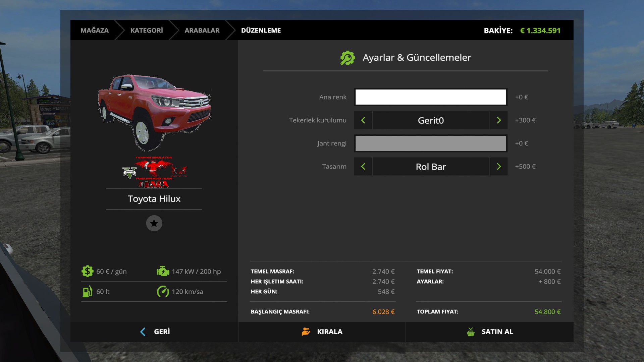Image resolution: width=644 pixels, height=362 pixels.
Task: Click the Jant rengi label
Action: (332, 143)
